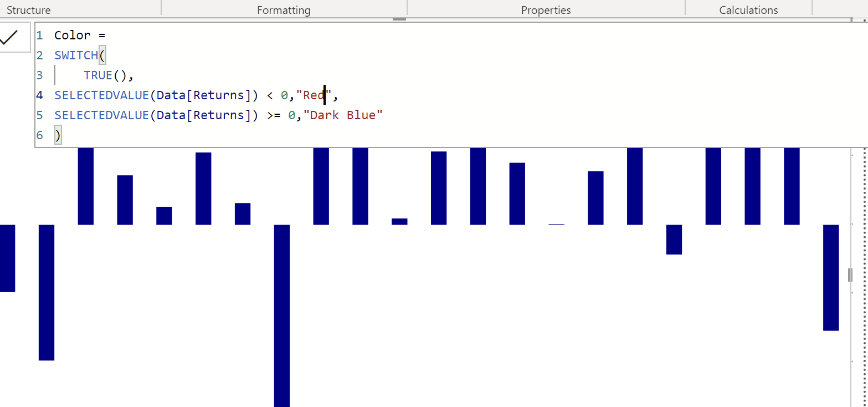The image size is (868, 407).
Task: Place cursor in "Red" string
Action: [x=314, y=95]
